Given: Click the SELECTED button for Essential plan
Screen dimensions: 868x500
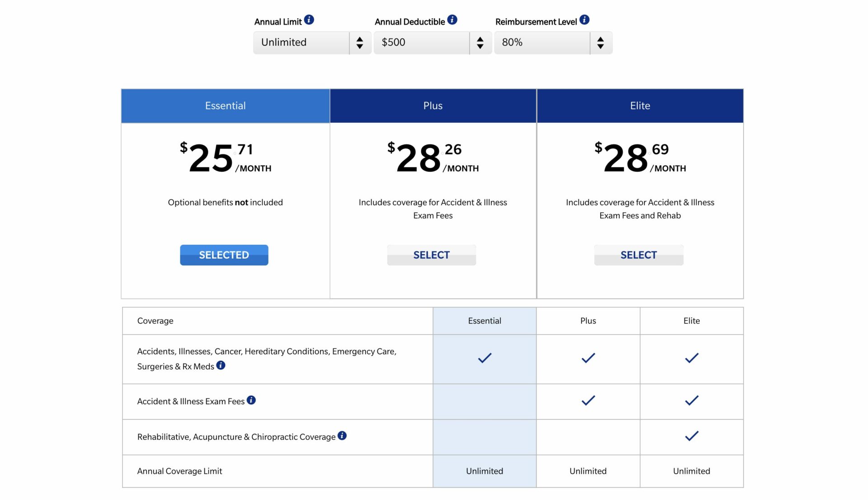Looking at the screenshot, I should click(x=224, y=255).
